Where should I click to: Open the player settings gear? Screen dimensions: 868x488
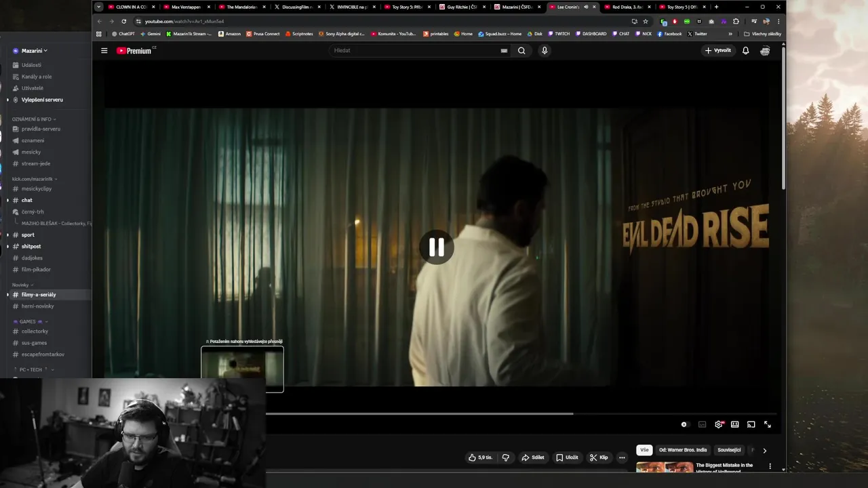click(x=719, y=424)
